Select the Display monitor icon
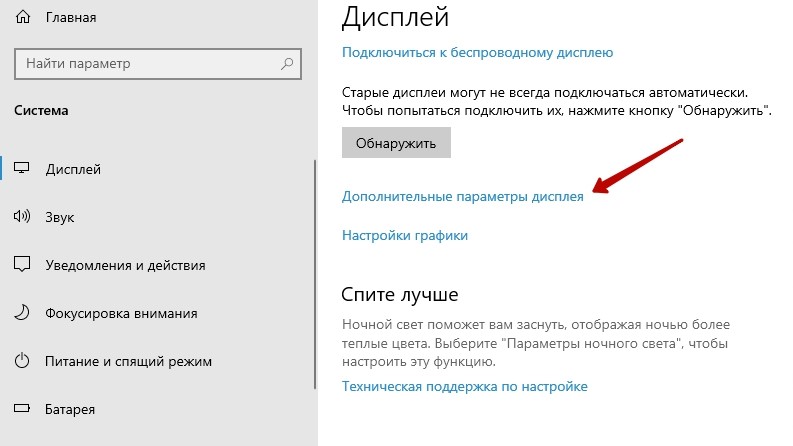The image size is (793, 446). point(21,168)
